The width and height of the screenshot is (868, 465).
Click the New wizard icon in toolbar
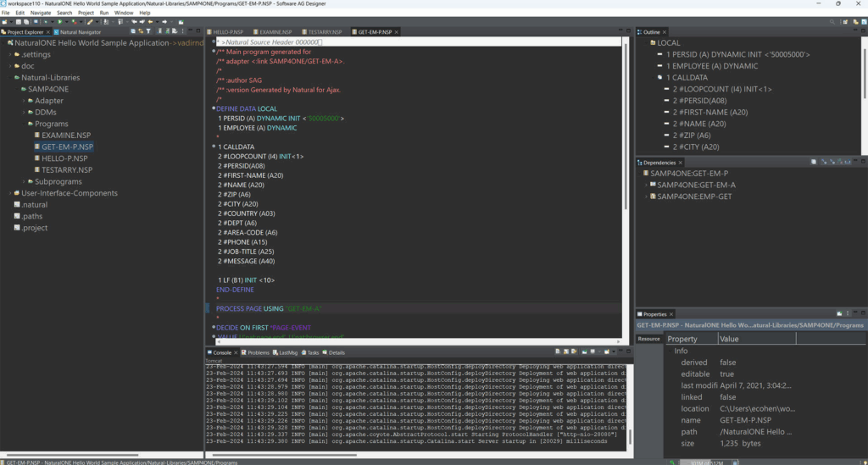point(5,22)
